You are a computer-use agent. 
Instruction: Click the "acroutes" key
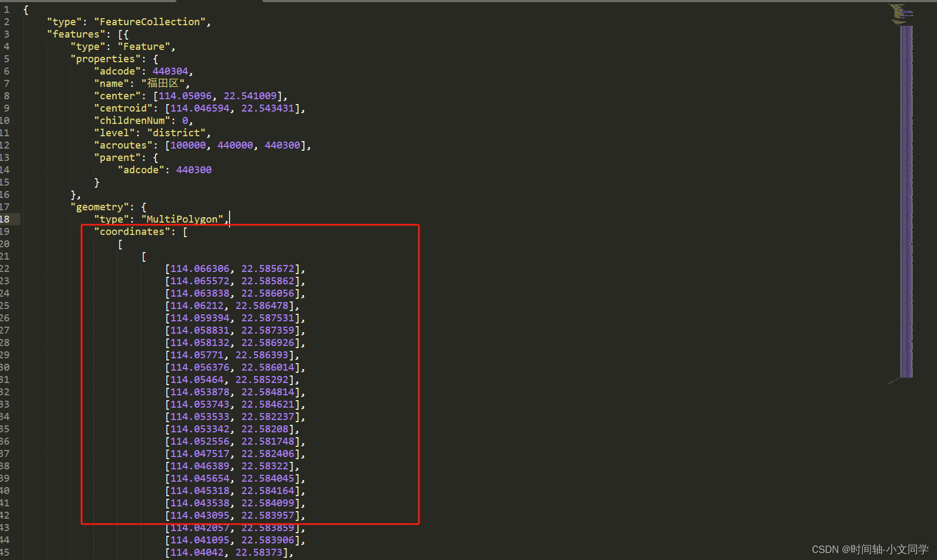(x=123, y=145)
